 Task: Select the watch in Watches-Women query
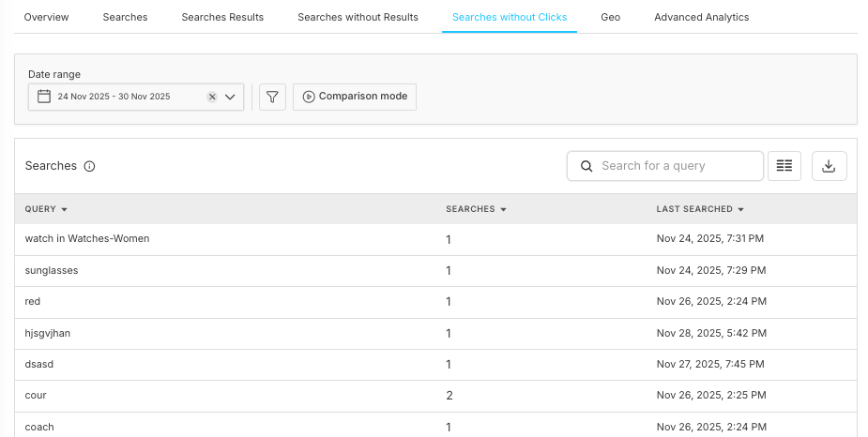pos(87,239)
